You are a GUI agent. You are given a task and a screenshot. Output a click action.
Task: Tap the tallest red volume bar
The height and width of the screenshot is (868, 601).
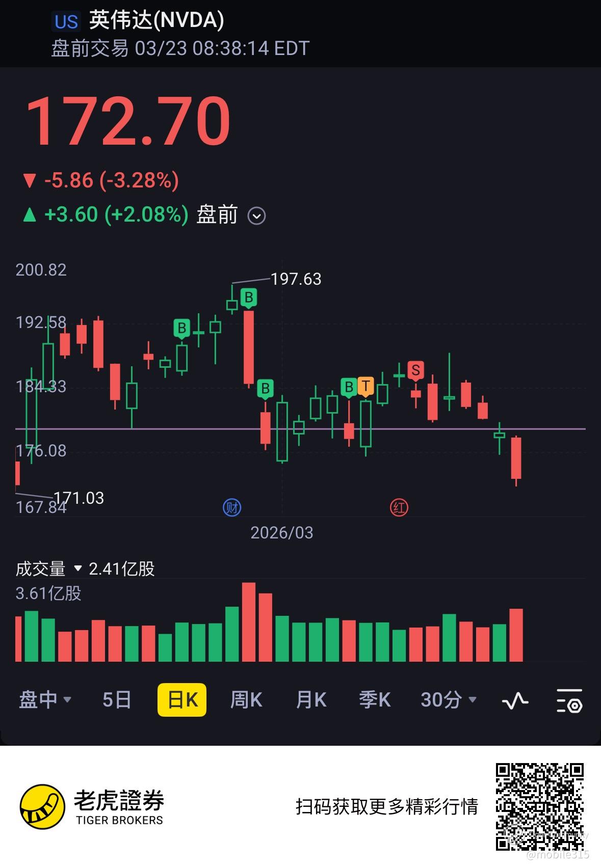249,622
